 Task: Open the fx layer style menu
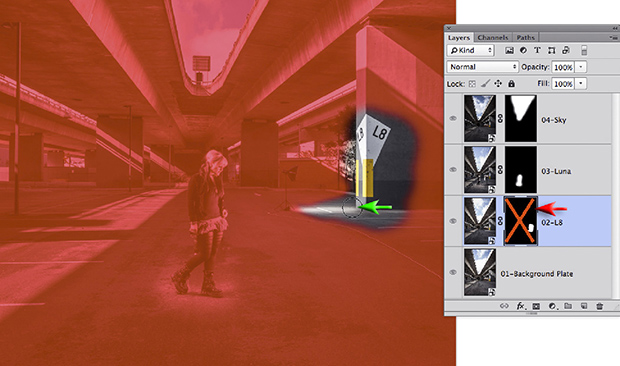(521, 306)
